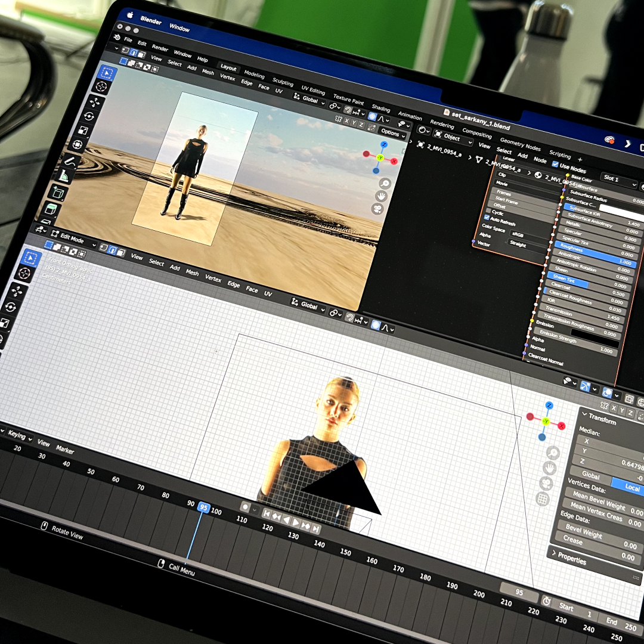Select the Cursor tool in top viewport toolbar
Image resolution: width=644 pixels, height=644 pixels.
[x=101, y=87]
